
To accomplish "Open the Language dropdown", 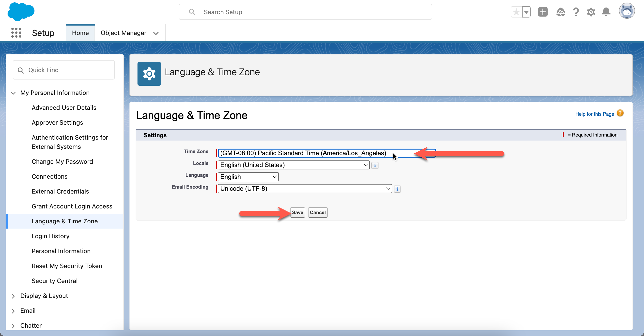I will pyautogui.click(x=248, y=177).
